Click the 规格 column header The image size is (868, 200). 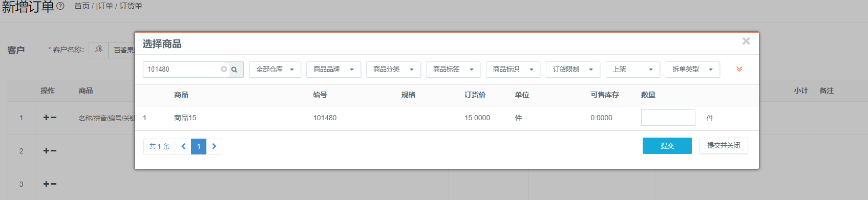coord(408,95)
